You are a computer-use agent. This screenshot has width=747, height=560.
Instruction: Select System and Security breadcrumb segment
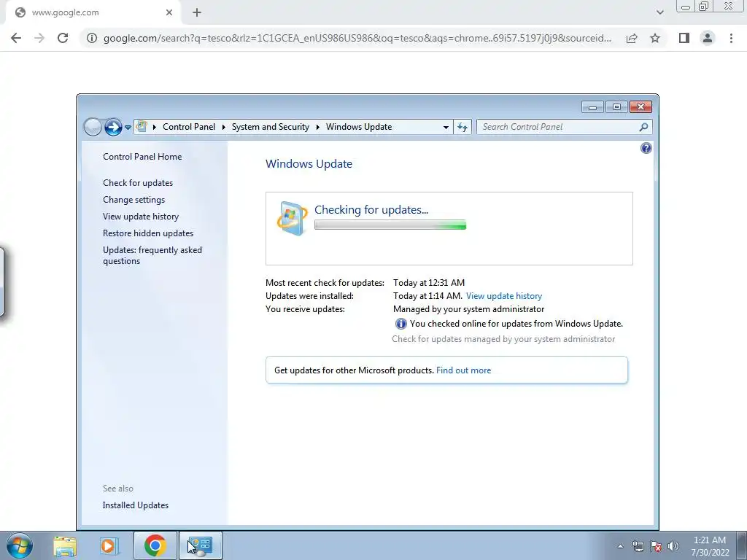click(x=271, y=127)
